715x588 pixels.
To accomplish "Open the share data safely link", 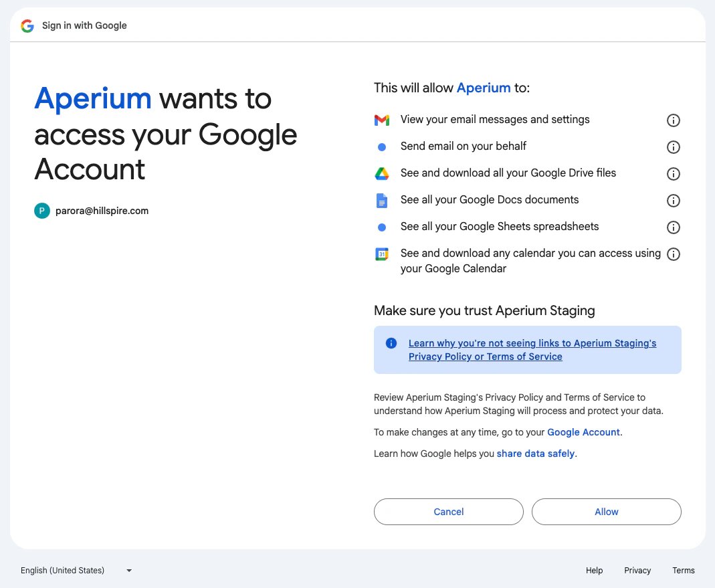I will pos(535,454).
